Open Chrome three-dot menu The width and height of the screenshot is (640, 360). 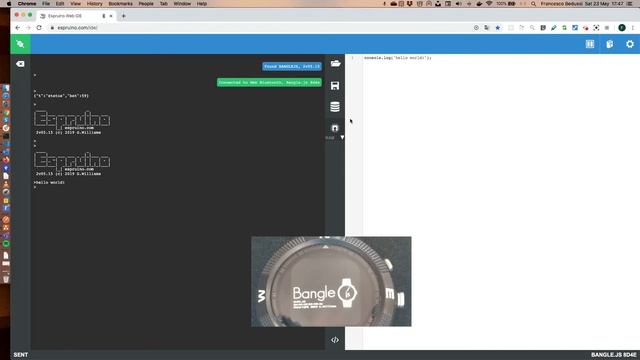[633, 28]
